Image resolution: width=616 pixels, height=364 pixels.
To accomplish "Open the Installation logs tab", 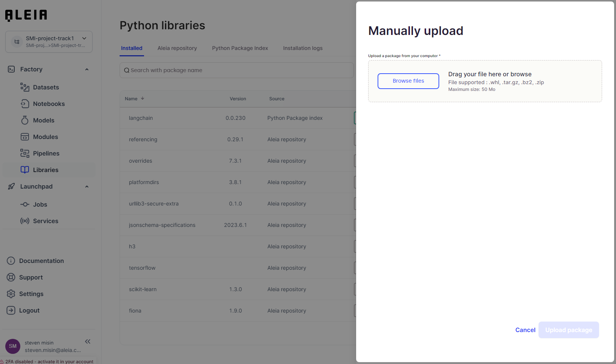I will click(x=303, y=48).
